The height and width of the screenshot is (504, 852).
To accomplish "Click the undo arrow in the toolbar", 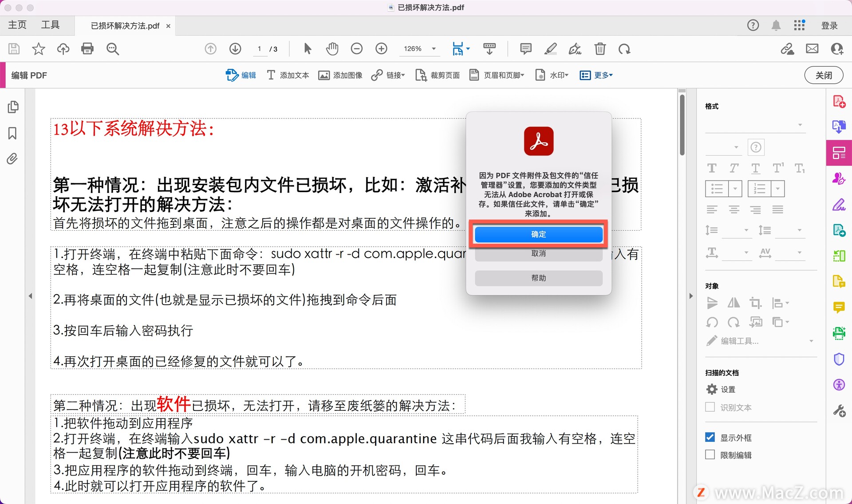I will (x=624, y=49).
